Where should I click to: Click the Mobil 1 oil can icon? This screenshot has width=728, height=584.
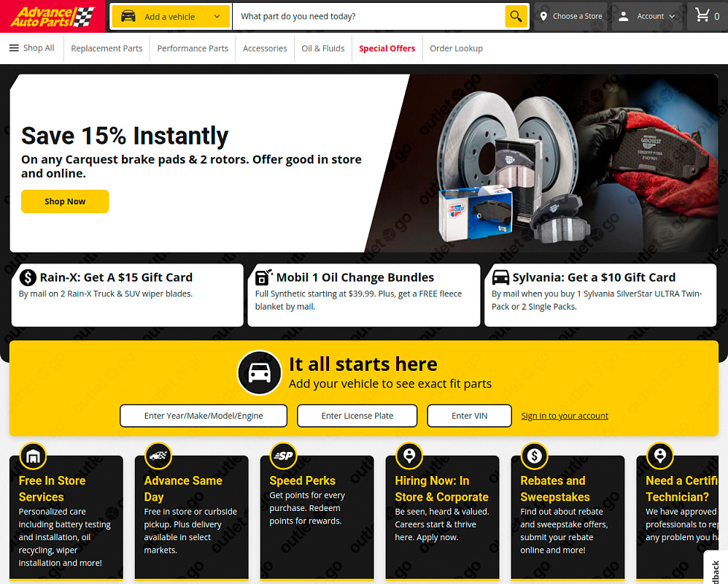(x=264, y=277)
